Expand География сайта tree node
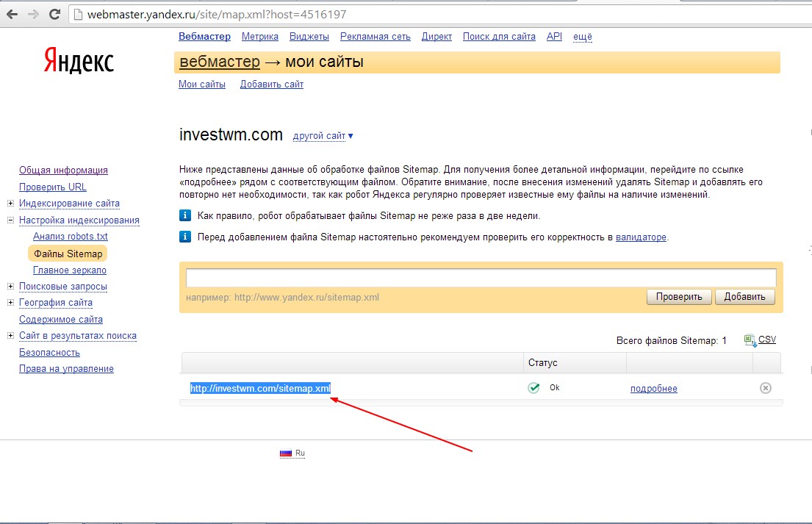812x524 pixels. click(10, 302)
